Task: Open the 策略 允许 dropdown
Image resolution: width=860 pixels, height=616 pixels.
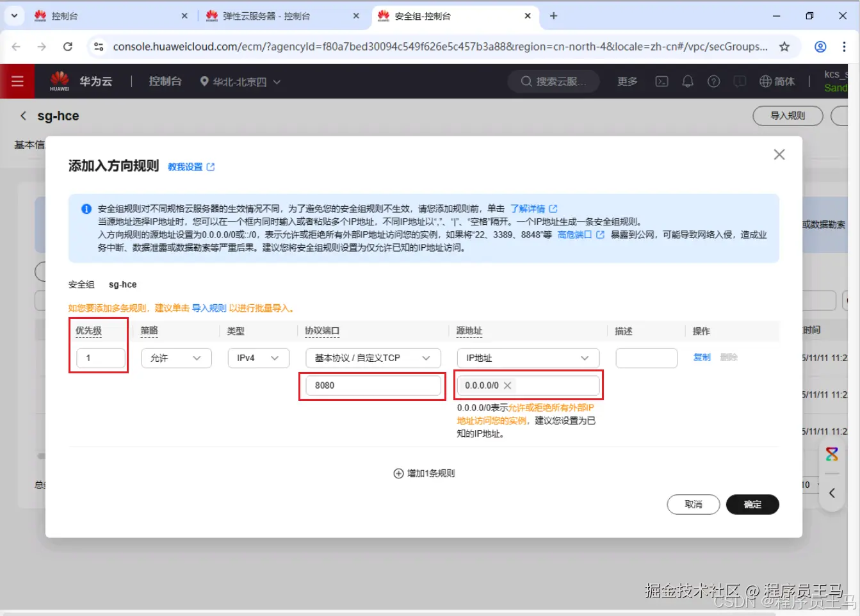Action: click(176, 358)
